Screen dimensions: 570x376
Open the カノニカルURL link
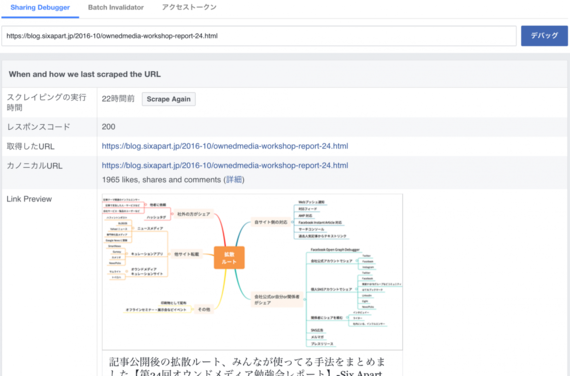pyautogui.click(x=225, y=165)
